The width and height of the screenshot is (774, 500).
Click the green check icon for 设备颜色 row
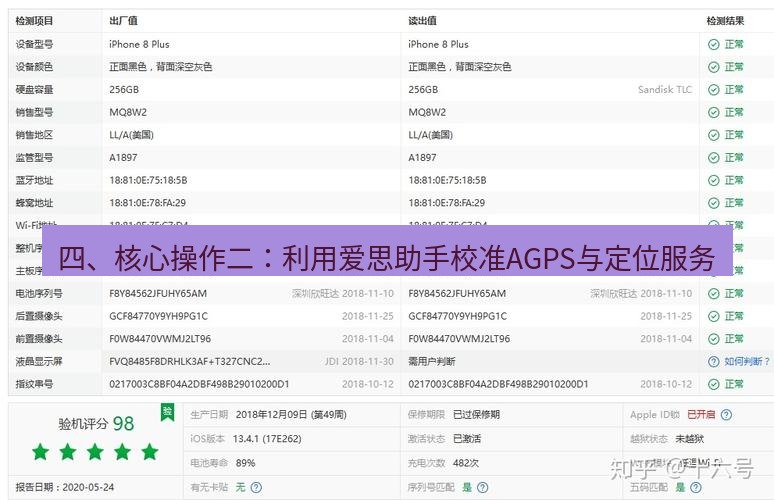pos(713,67)
